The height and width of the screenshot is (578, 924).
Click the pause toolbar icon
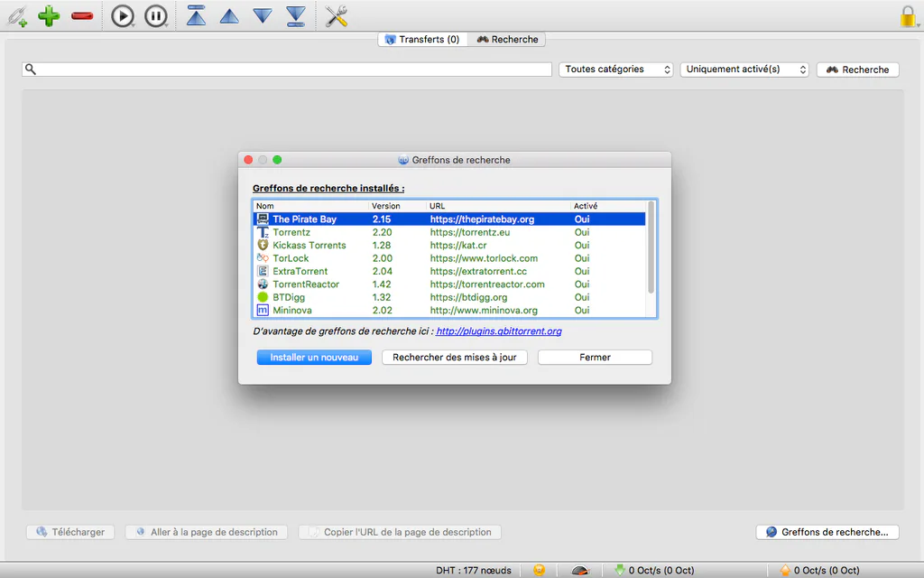point(156,16)
